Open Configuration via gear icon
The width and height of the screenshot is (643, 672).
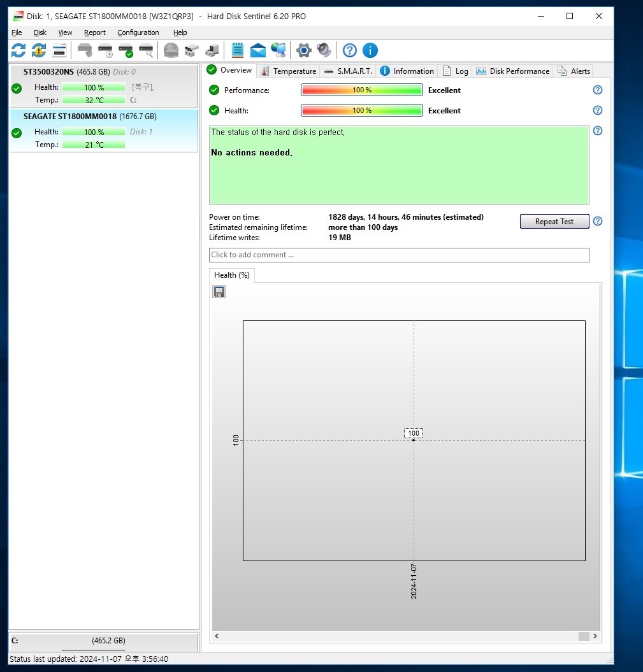304,50
